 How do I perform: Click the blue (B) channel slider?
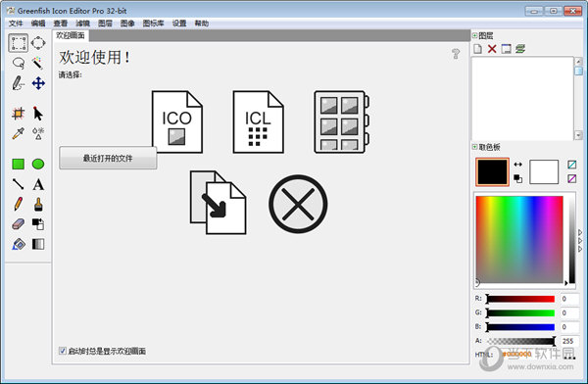[520, 327]
